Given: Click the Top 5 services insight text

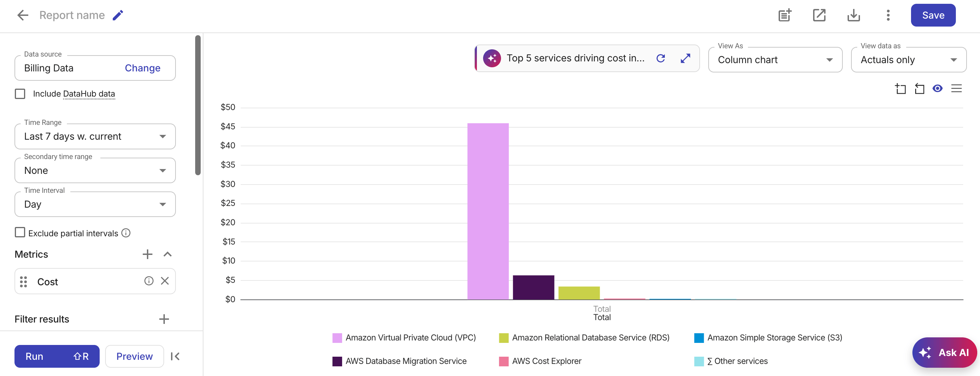Looking at the screenshot, I should pyautogui.click(x=576, y=58).
